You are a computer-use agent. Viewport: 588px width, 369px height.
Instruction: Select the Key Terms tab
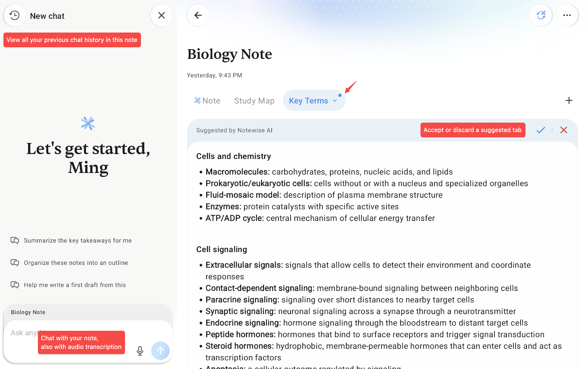[x=308, y=101]
